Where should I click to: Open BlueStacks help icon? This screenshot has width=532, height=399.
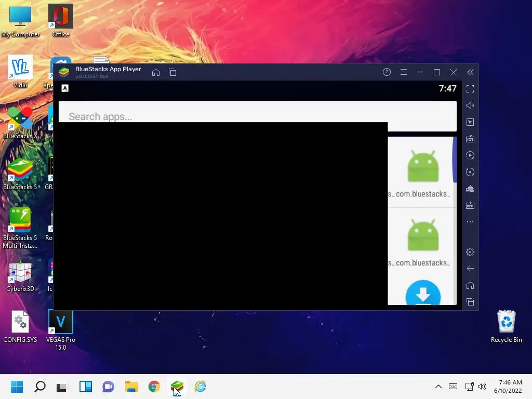pos(387,72)
